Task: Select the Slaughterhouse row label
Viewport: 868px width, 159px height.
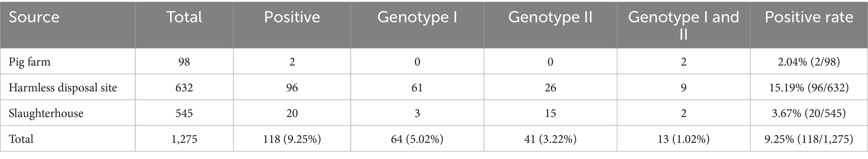Action: (46, 113)
